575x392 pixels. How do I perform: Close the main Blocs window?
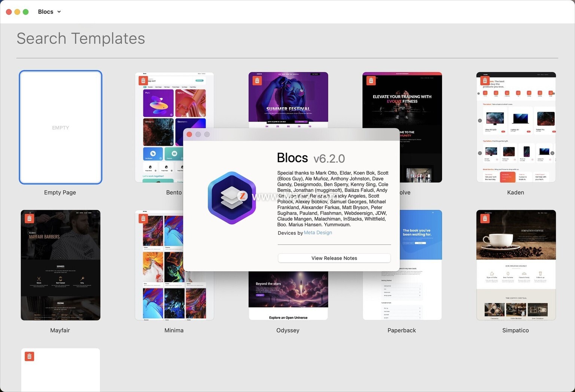pyautogui.click(x=9, y=12)
